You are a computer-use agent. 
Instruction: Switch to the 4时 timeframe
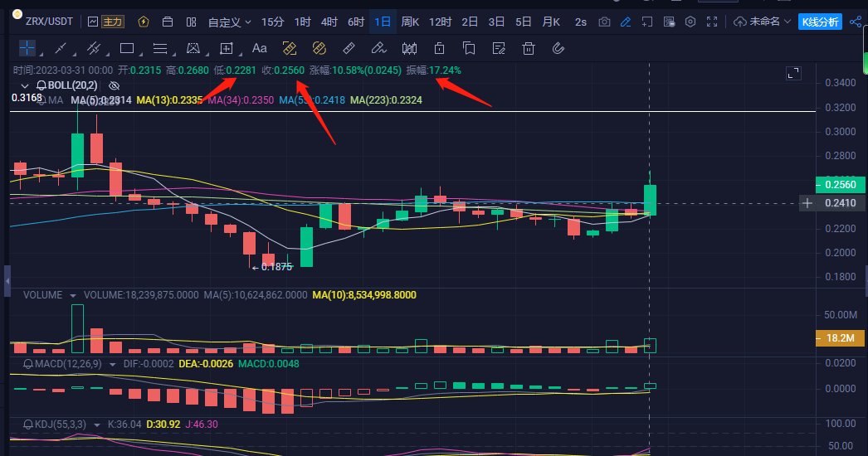click(x=329, y=22)
